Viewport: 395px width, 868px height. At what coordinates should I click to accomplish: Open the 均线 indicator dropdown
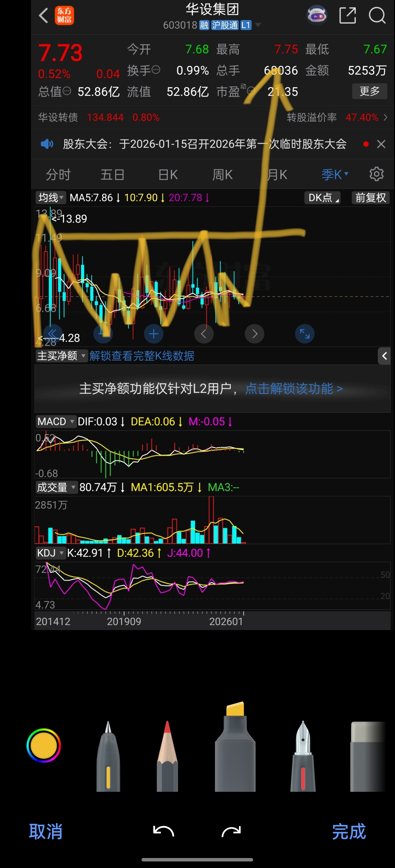point(51,197)
